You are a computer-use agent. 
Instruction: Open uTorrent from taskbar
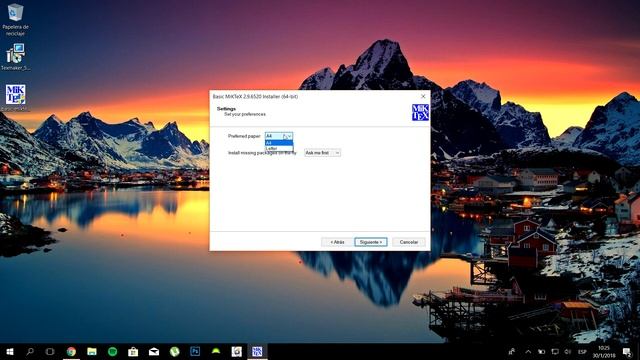click(175, 351)
